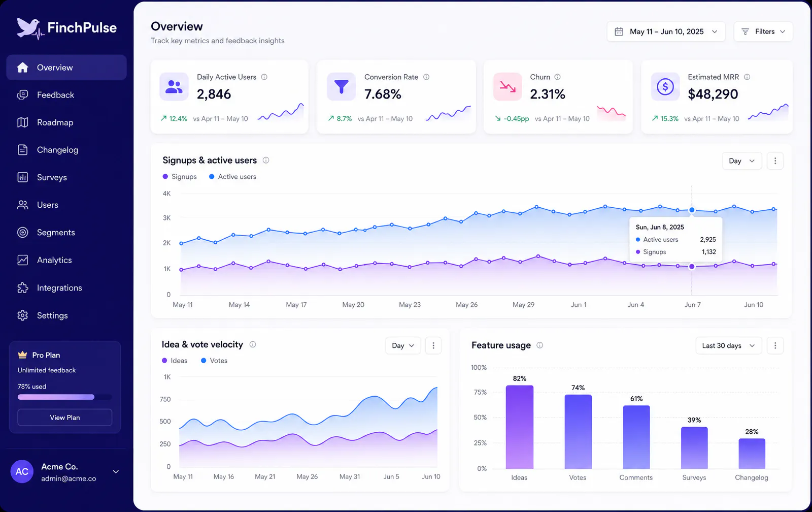Open Day dropdown in Signups chart
The image size is (812, 512).
pos(742,161)
